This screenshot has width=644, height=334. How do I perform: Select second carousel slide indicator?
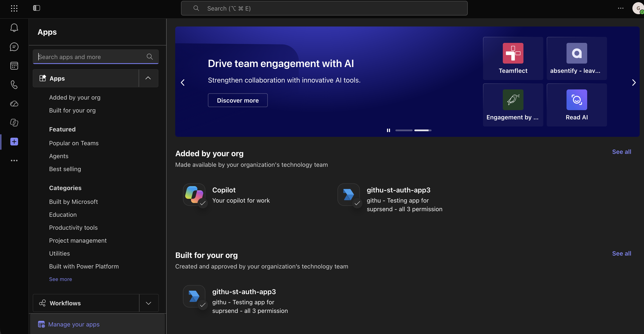[423, 130]
